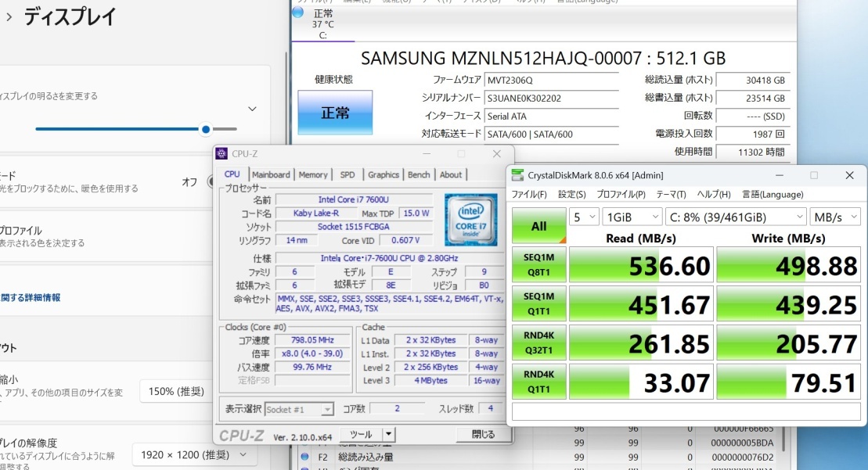Open the 設定(S) menu in CrystalDiskMark
The width and height of the screenshot is (868, 470).
point(571,194)
